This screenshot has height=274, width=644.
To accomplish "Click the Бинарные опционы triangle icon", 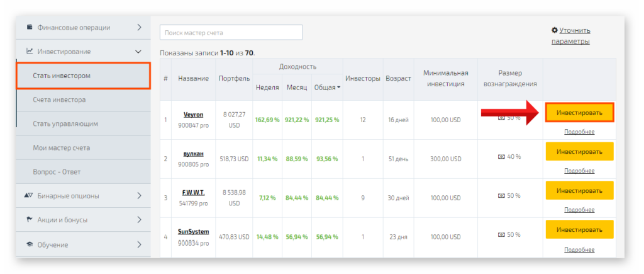I will coord(29,196).
